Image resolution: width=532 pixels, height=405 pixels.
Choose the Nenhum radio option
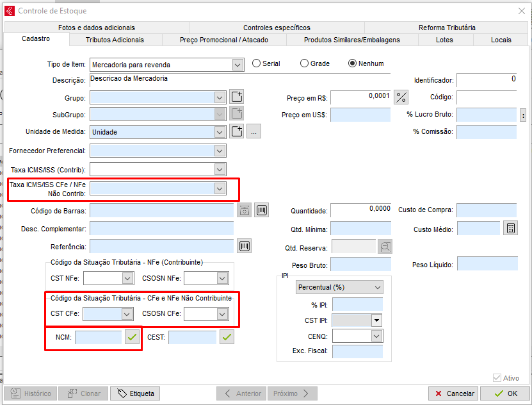[352, 63]
